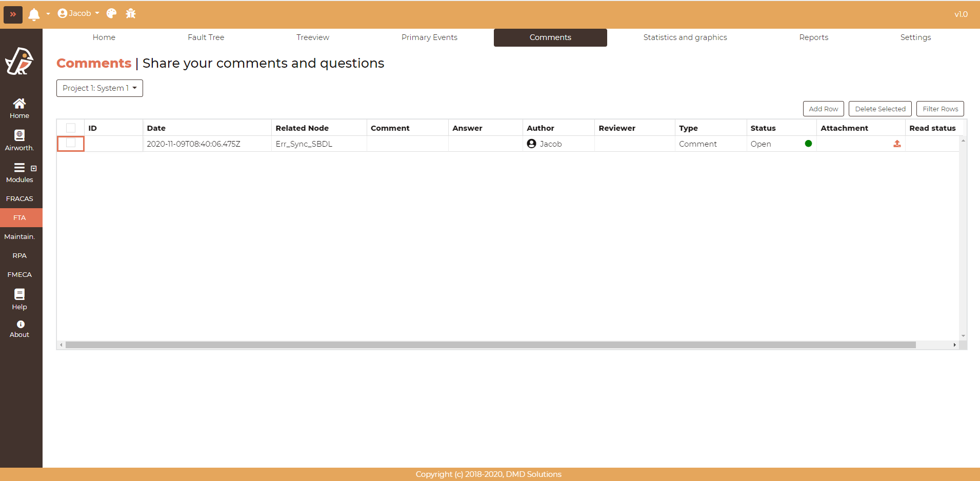980x481 pixels.
Task: Open the Statistics and graphics tab
Action: [x=685, y=37]
